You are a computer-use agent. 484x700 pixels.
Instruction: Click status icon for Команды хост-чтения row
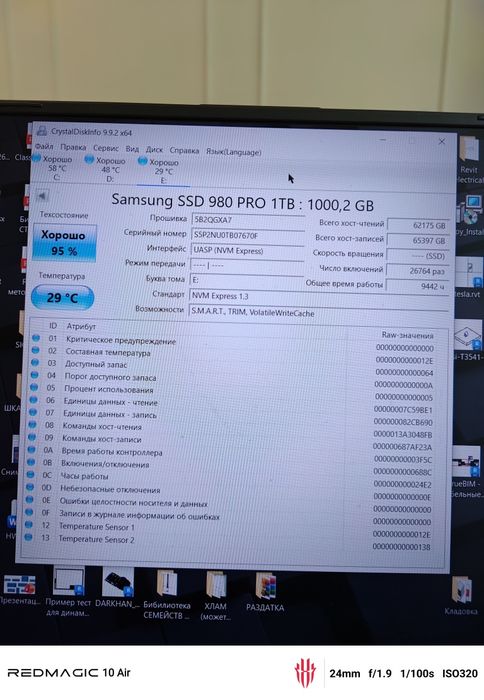point(33,425)
